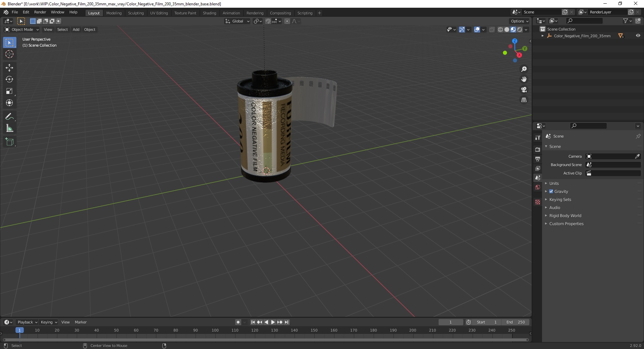Viewport: 644px width, 349px height.
Task: Open the viewport Options dropdown
Action: [x=520, y=21]
